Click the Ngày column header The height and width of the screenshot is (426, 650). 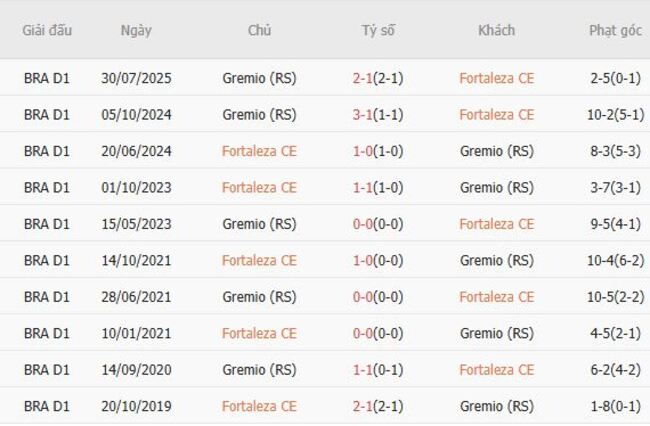click(x=136, y=30)
